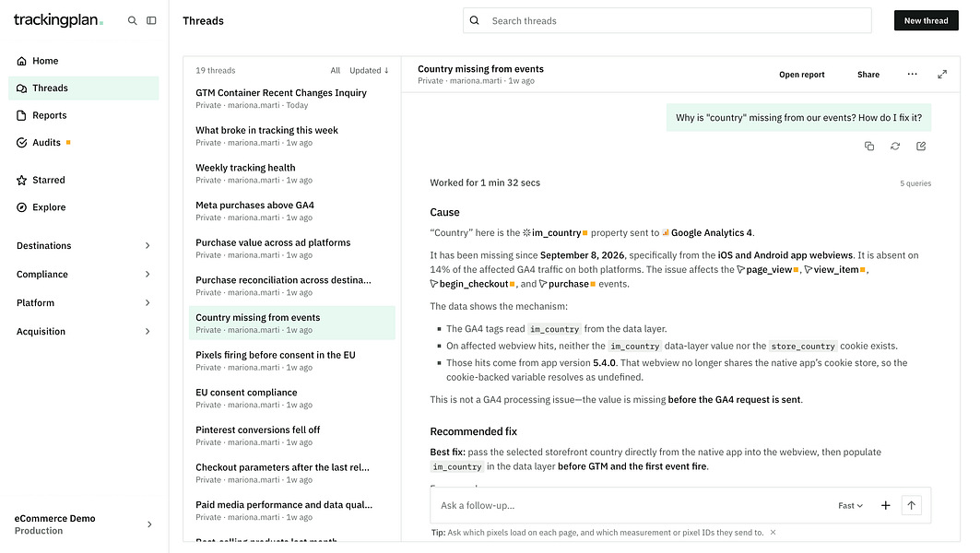Show the 5 queries details
The image size is (980, 553).
pos(915,183)
